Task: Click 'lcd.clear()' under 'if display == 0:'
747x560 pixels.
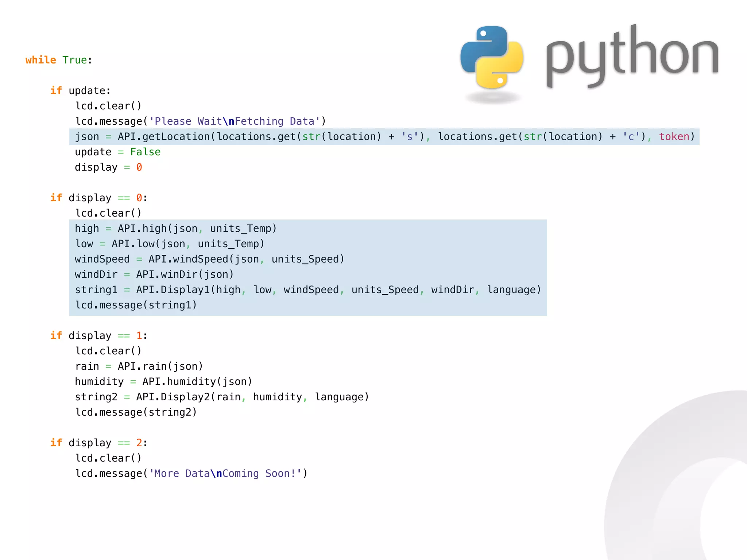Action: (x=108, y=213)
